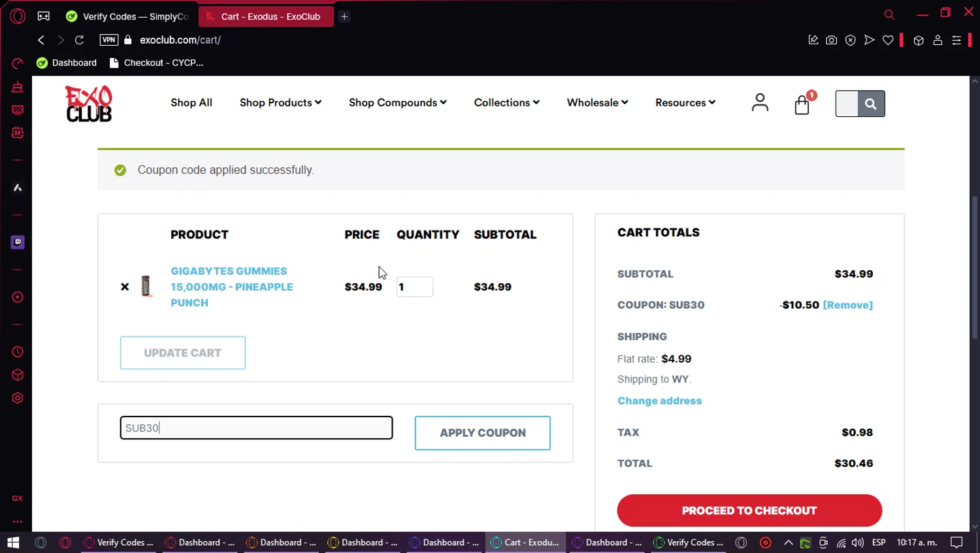Open the volume speaker icon in system tray
The width and height of the screenshot is (980, 553).
click(858, 543)
